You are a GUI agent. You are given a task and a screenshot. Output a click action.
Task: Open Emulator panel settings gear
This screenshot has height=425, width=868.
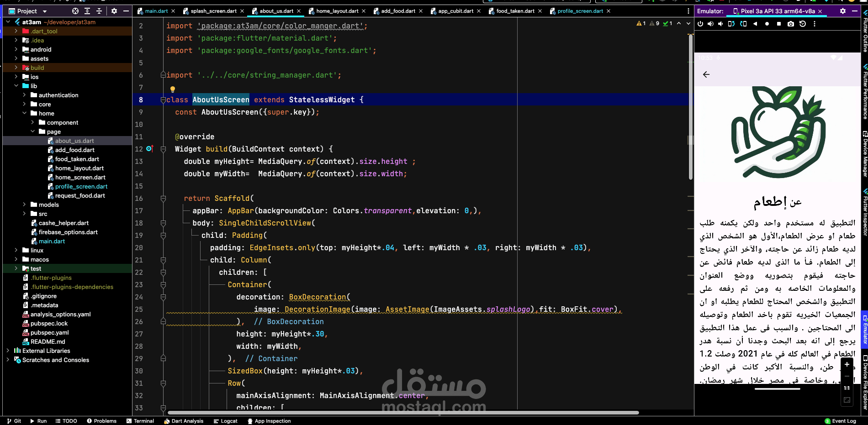pos(843,11)
